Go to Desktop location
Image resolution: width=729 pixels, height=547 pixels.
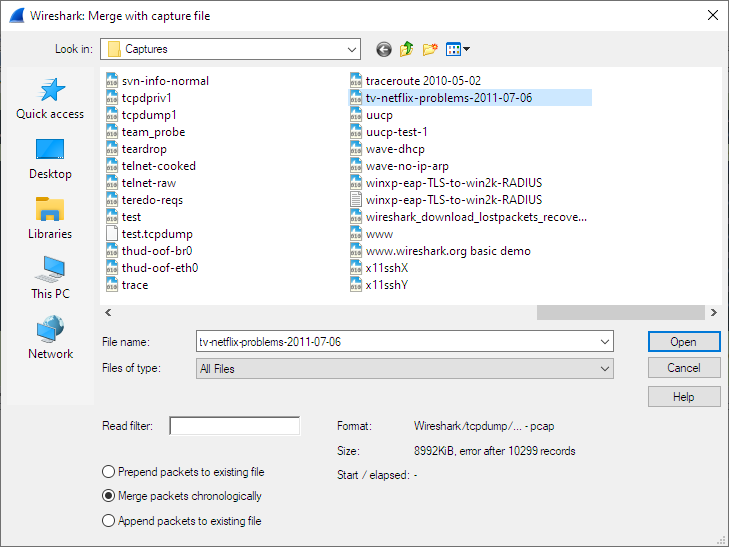(x=50, y=159)
